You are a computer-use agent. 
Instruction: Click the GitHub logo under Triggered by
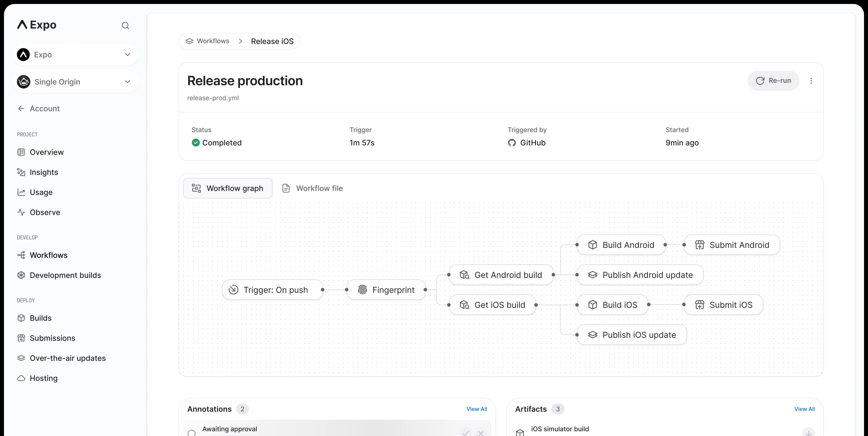(x=512, y=143)
